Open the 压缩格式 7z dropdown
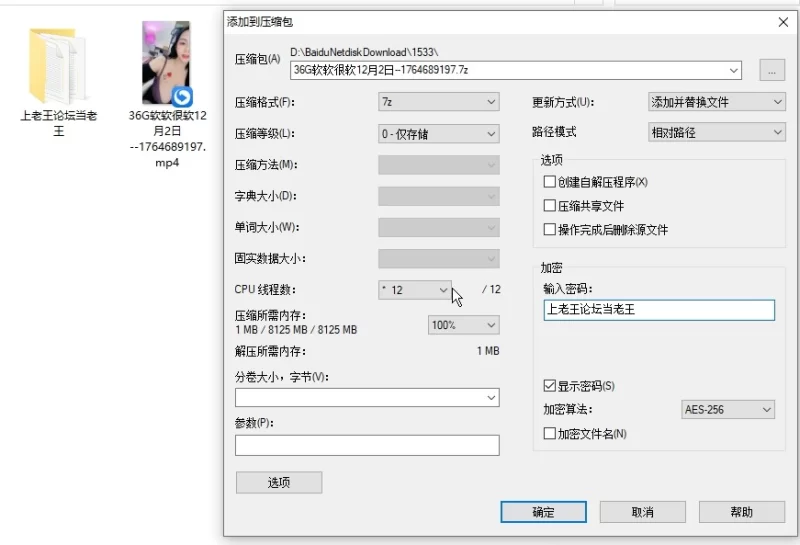The height and width of the screenshot is (545, 800). pos(438,102)
